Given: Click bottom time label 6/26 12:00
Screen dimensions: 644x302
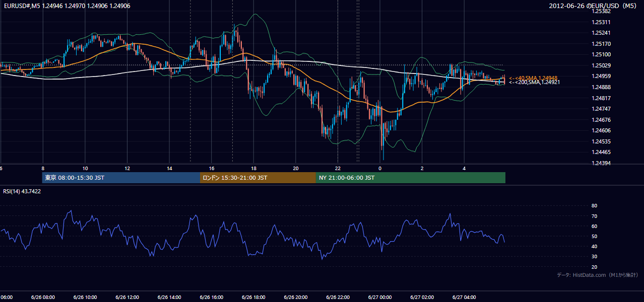Looking at the screenshot, I should point(127,297).
